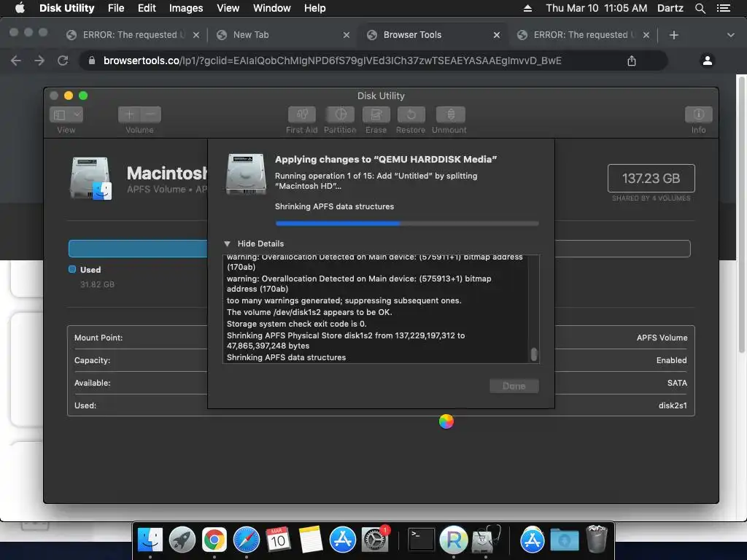
Task: Open the Images menu
Action: [x=186, y=8]
